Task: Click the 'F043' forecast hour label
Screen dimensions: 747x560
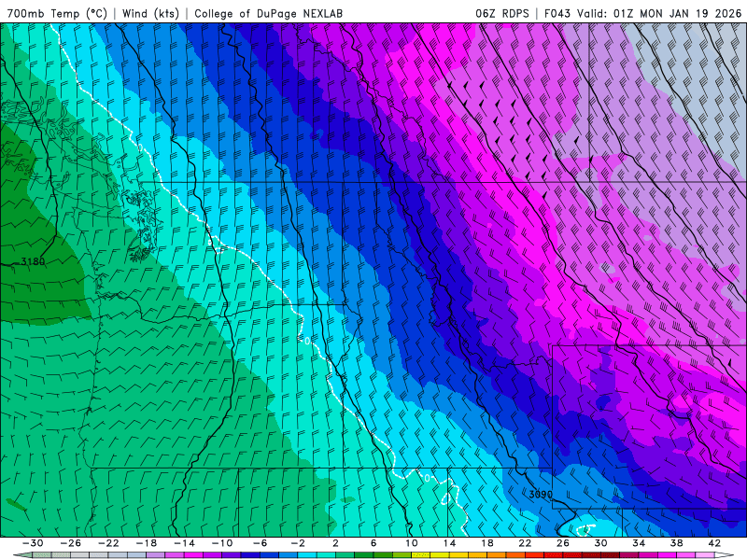Action: tap(557, 13)
